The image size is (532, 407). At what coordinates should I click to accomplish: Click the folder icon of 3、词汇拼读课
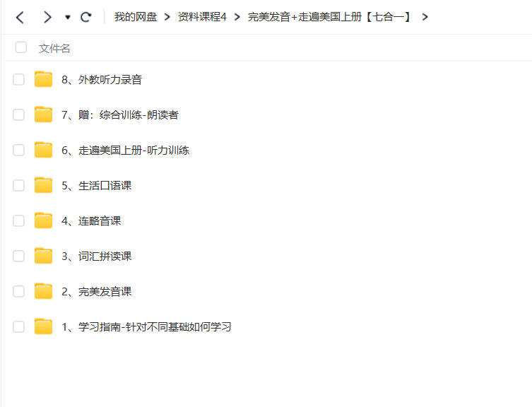point(43,256)
